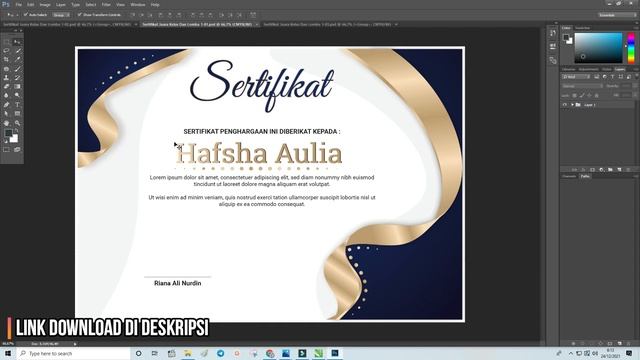Select the Crop tool

[7, 60]
